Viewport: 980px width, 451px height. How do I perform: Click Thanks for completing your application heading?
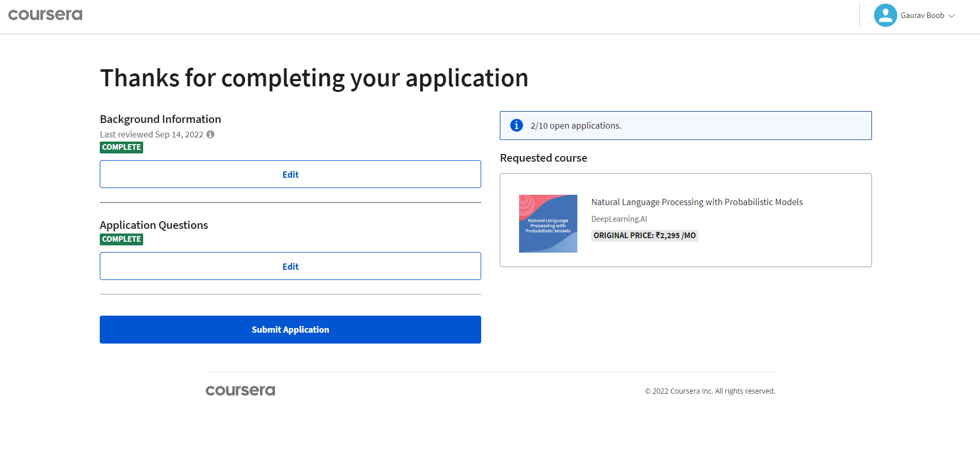click(314, 79)
